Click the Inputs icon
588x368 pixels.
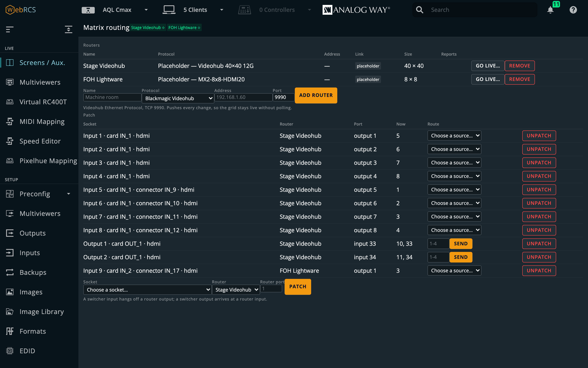tap(10, 253)
